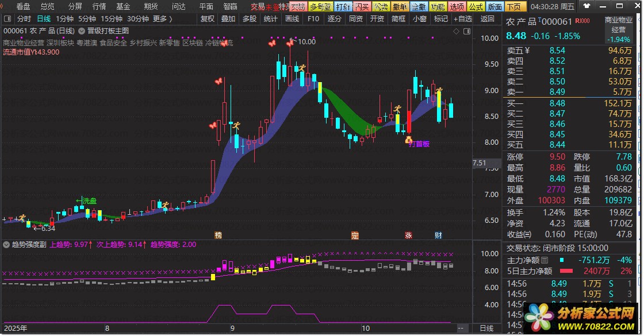Click the 打新 button
The width and height of the screenshot is (644, 336).
343,6
